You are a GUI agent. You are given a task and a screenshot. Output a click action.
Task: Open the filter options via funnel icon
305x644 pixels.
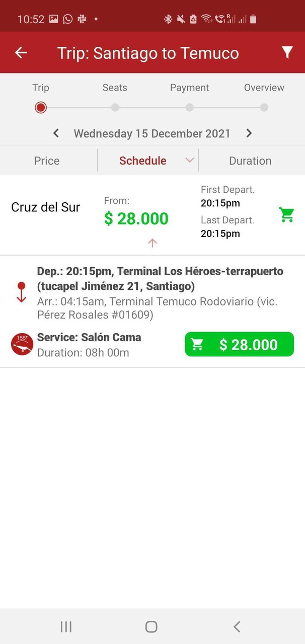[287, 52]
